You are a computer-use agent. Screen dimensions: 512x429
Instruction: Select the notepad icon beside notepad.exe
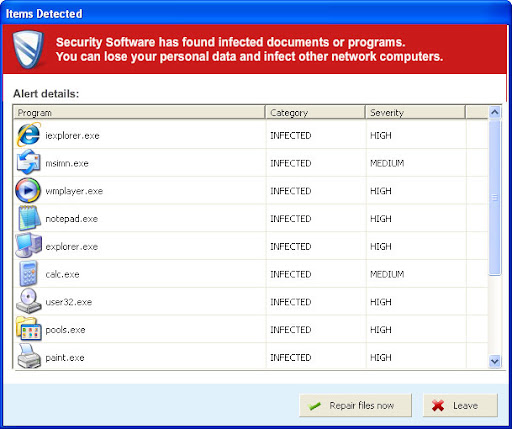(x=29, y=218)
